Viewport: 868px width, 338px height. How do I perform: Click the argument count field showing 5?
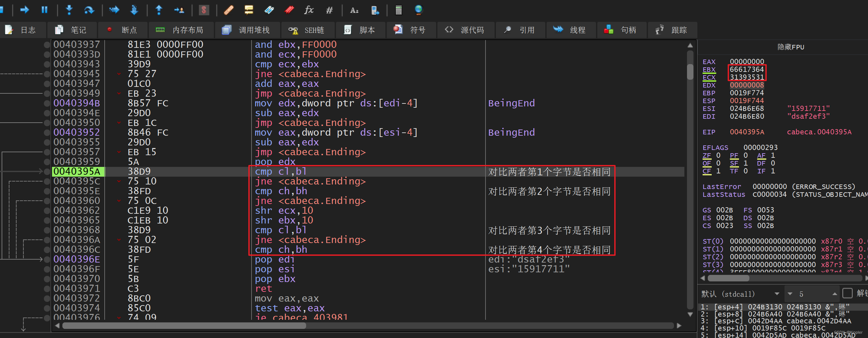(x=812, y=294)
